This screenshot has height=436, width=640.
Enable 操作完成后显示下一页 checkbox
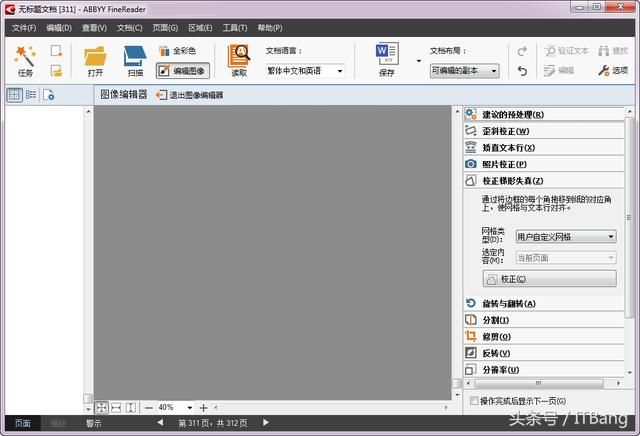tap(474, 401)
